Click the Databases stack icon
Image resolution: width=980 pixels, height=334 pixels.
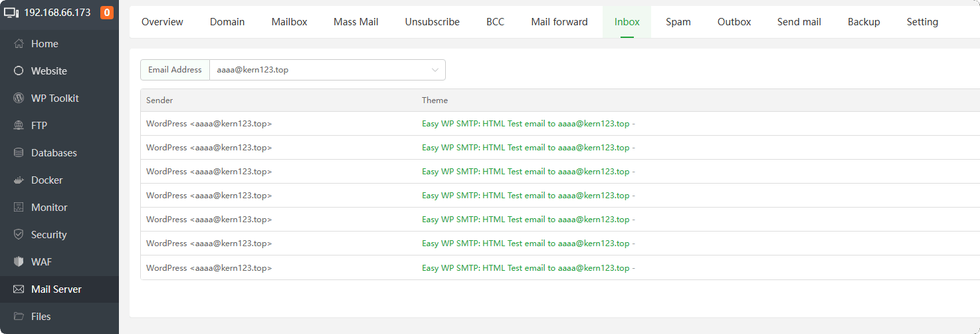(x=19, y=153)
